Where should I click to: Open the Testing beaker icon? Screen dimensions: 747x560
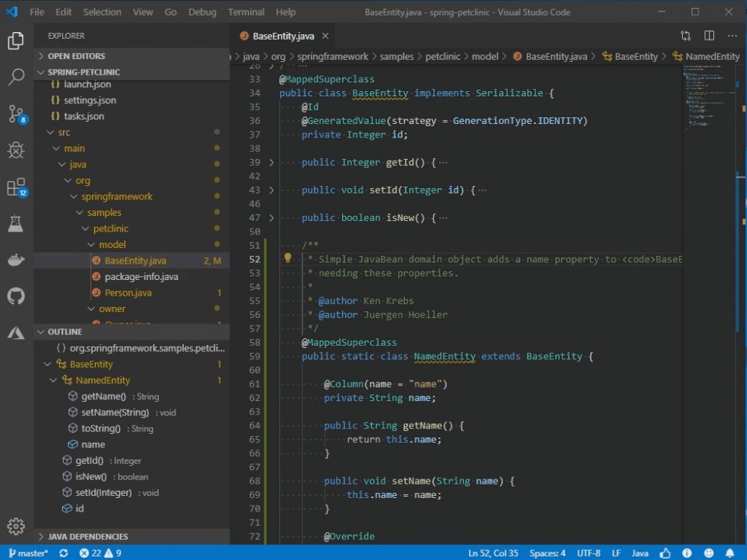[16, 223]
